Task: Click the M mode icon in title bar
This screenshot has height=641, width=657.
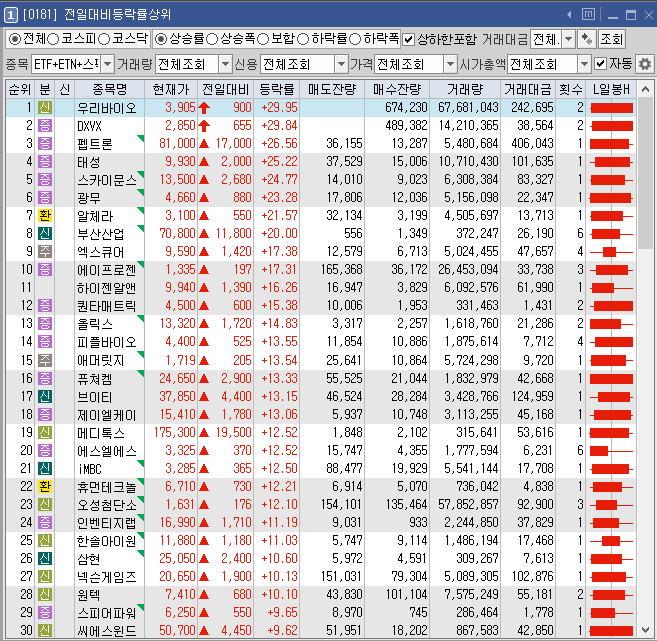Action: [x=588, y=15]
